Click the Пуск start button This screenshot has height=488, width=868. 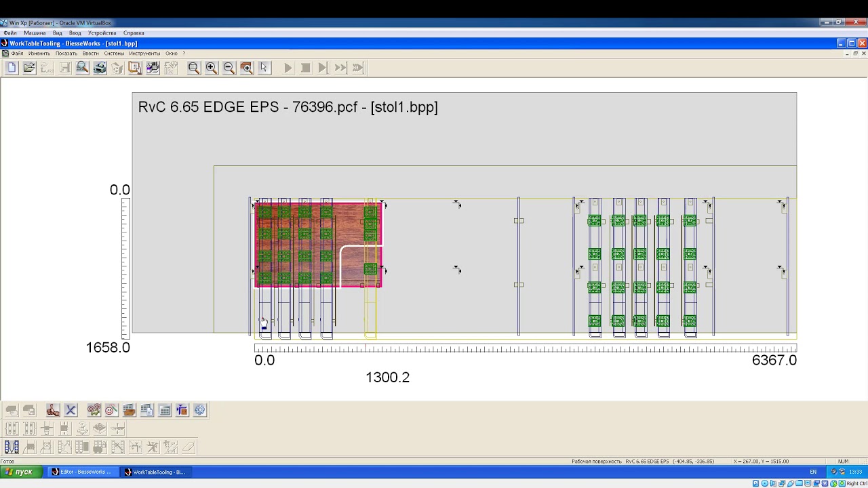tap(20, 472)
